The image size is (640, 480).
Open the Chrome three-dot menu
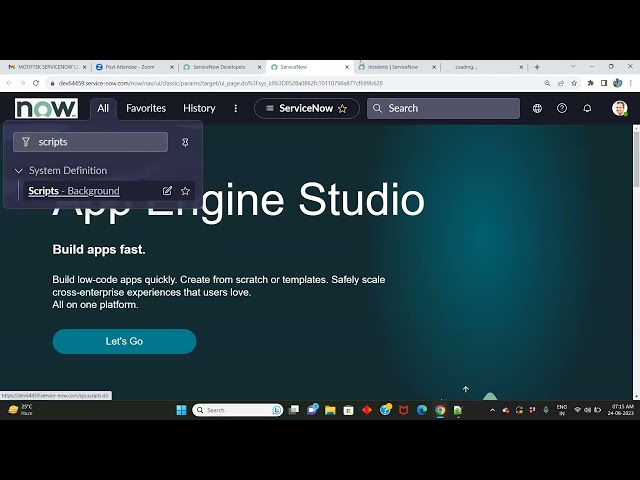(631, 83)
